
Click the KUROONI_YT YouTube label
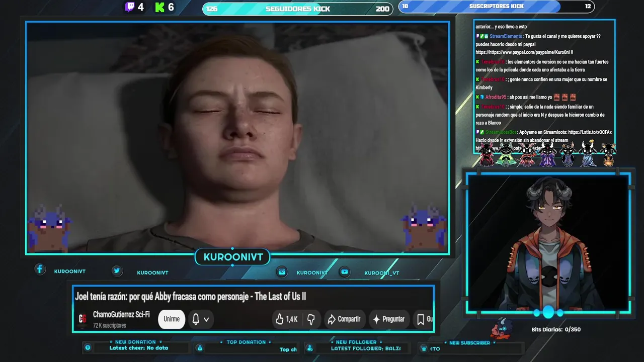tap(382, 273)
